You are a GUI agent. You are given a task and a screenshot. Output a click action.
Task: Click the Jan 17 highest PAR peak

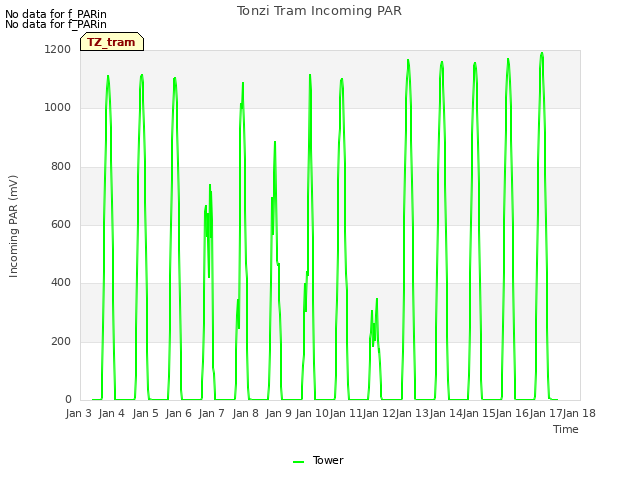click(x=542, y=53)
